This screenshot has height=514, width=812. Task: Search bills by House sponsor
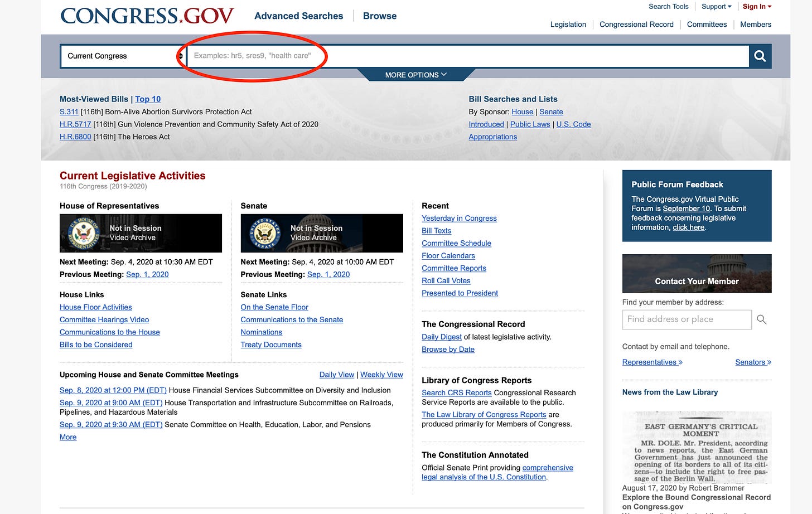click(523, 111)
